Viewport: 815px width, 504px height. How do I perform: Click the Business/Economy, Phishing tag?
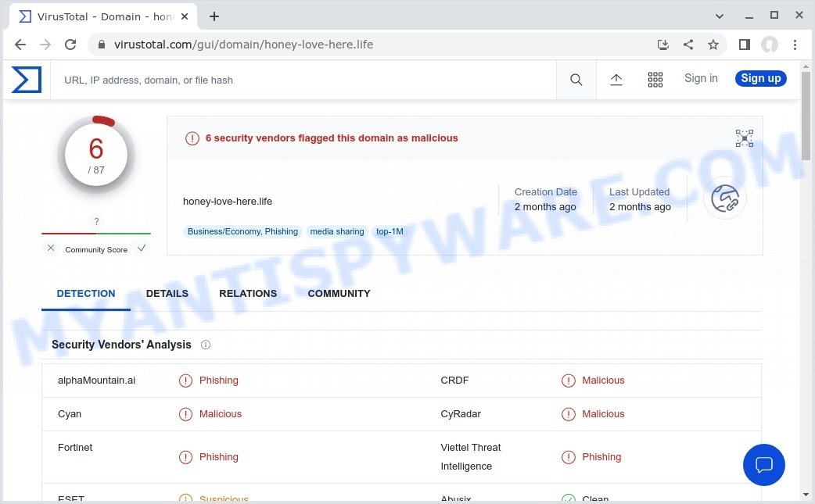(x=242, y=231)
